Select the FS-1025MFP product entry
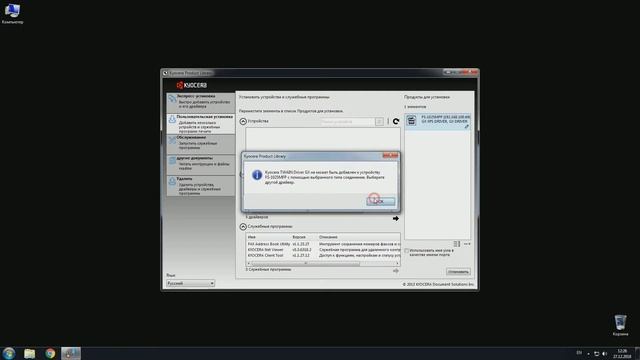 coord(438,122)
